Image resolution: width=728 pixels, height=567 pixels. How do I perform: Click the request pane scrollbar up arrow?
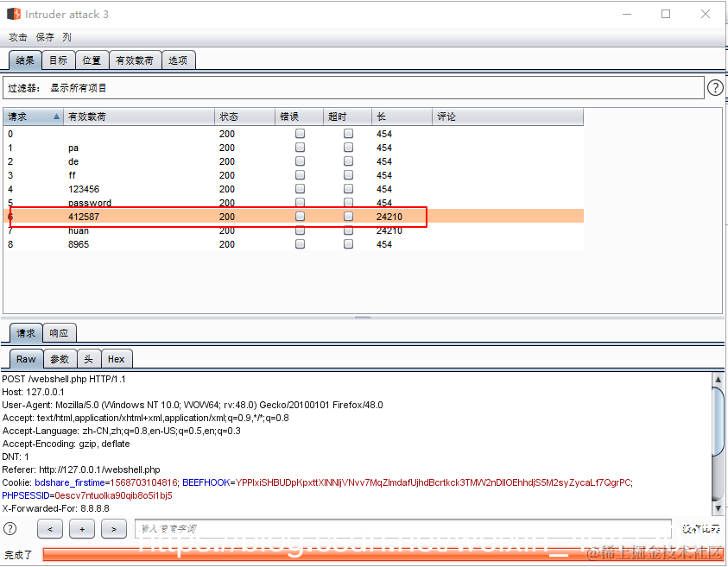718,379
